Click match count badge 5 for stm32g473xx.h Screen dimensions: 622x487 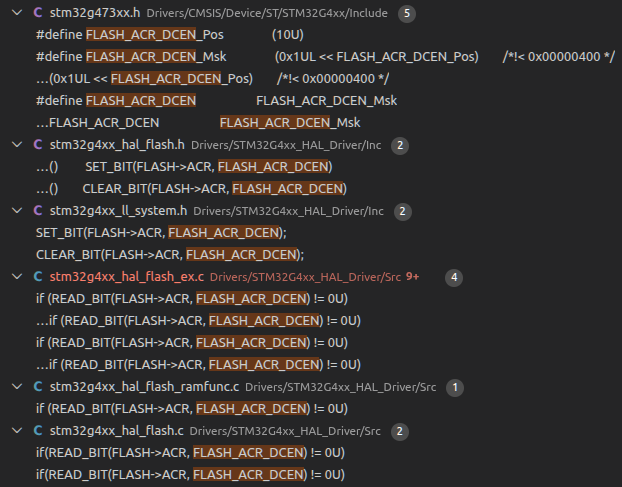407,13
